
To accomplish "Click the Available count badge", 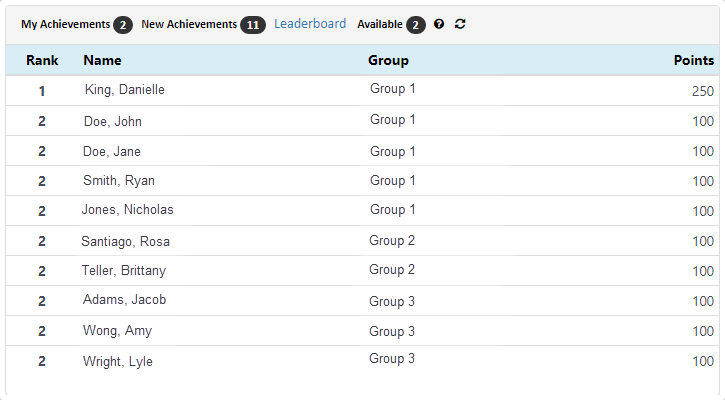I will point(416,25).
